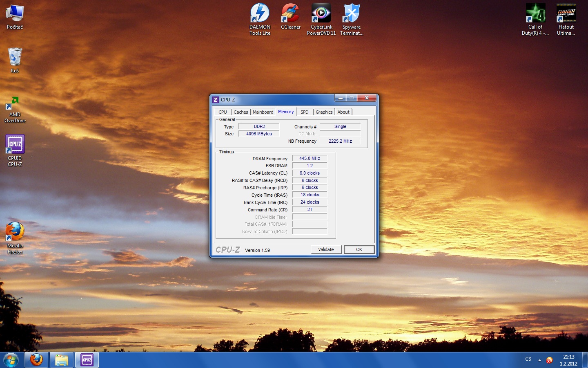Click the AMD OverDrive desktop shortcut
The width and height of the screenshot is (588, 368).
point(15,104)
